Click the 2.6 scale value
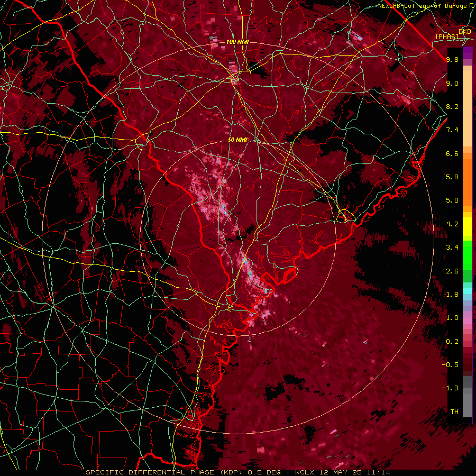476x476 pixels. (x=452, y=271)
